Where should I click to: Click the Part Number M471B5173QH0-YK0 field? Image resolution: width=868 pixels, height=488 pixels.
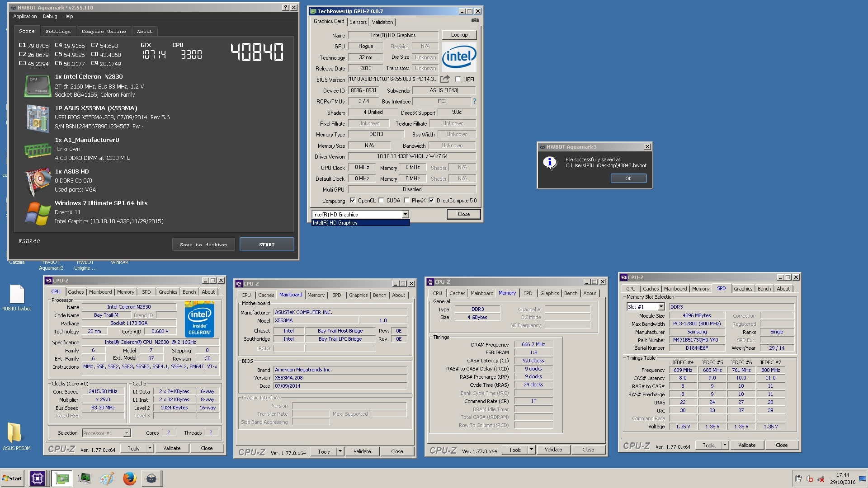[x=697, y=340]
